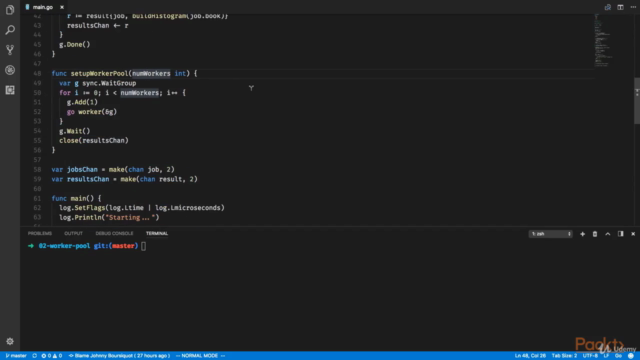Click the editor vertical scrollbar thumb
Image resolution: width=640 pixels, height=360 pixels.
pos(637,100)
